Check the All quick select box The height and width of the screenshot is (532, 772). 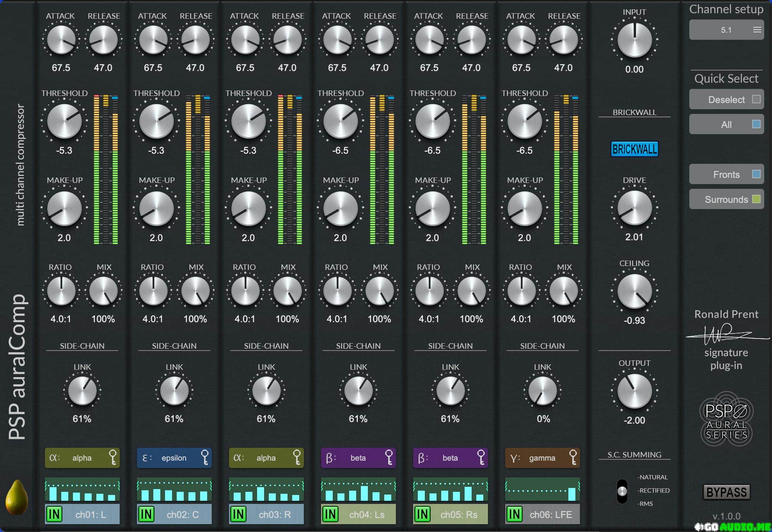[756, 124]
